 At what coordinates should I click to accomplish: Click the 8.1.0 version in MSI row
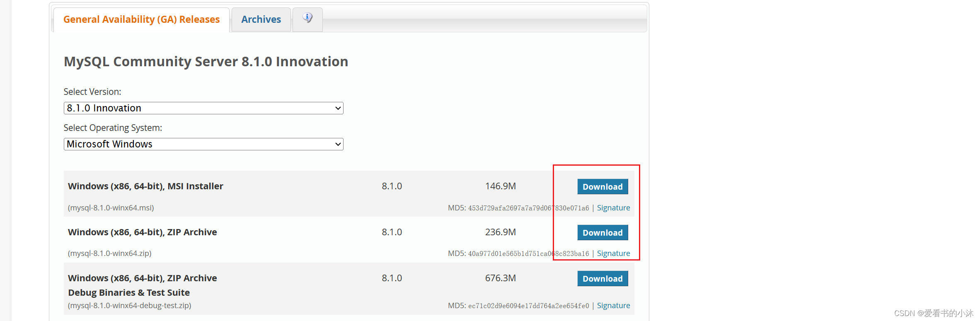pyautogui.click(x=392, y=186)
